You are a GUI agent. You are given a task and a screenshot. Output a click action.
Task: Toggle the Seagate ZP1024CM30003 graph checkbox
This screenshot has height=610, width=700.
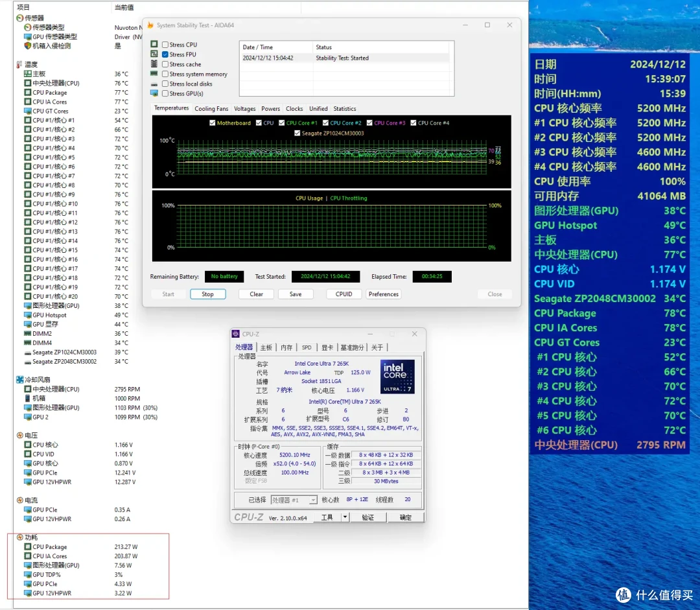click(x=297, y=133)
